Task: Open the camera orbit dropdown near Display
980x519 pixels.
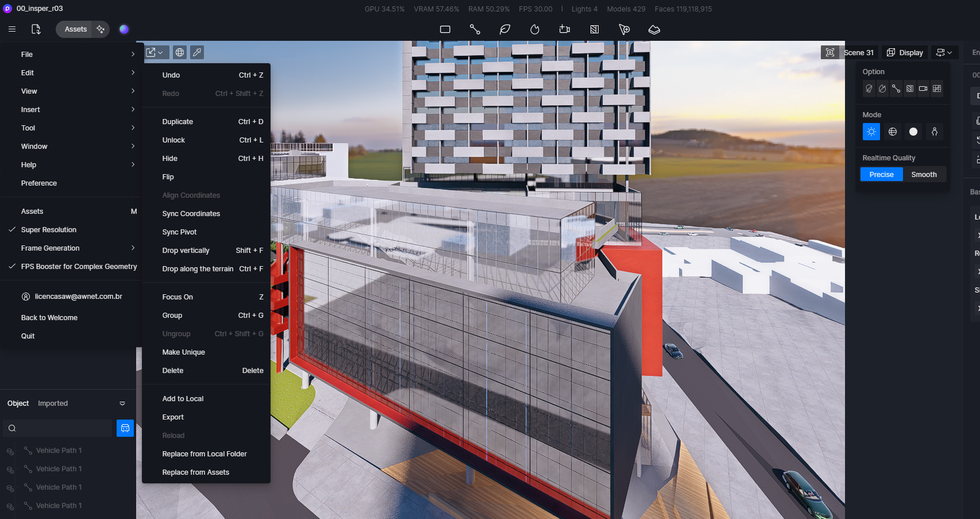Action: [944, 52]
